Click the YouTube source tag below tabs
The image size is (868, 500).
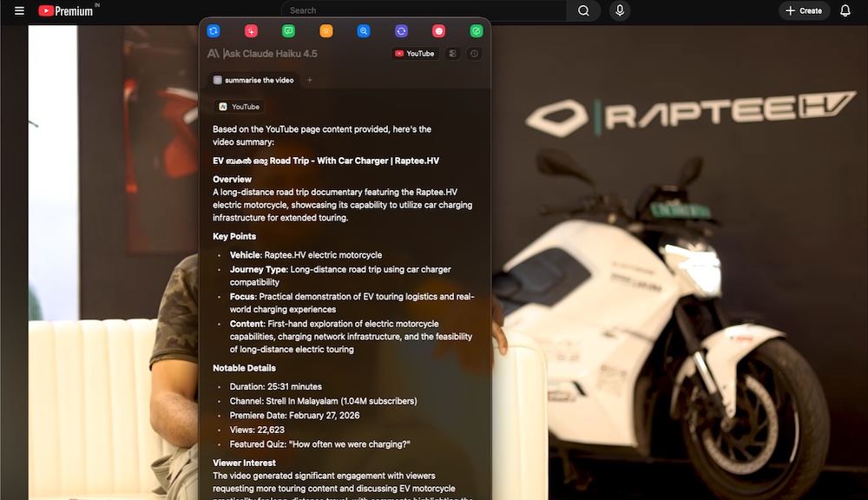coord(239,107)
